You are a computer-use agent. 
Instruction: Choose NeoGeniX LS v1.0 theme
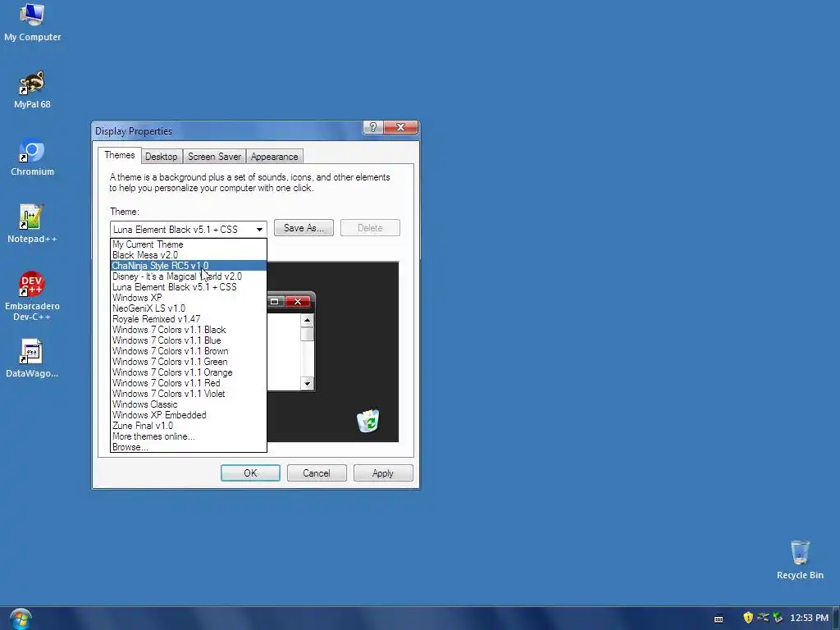(189, 308)
